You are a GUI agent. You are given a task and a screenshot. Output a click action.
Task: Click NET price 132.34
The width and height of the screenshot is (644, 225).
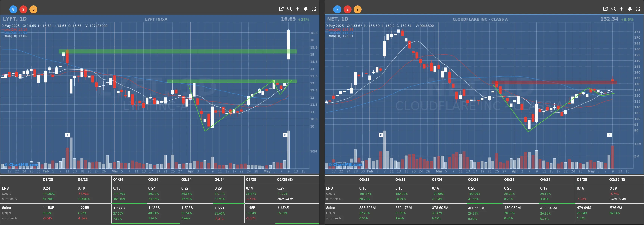pyautogui.click(x=609, y=19)
